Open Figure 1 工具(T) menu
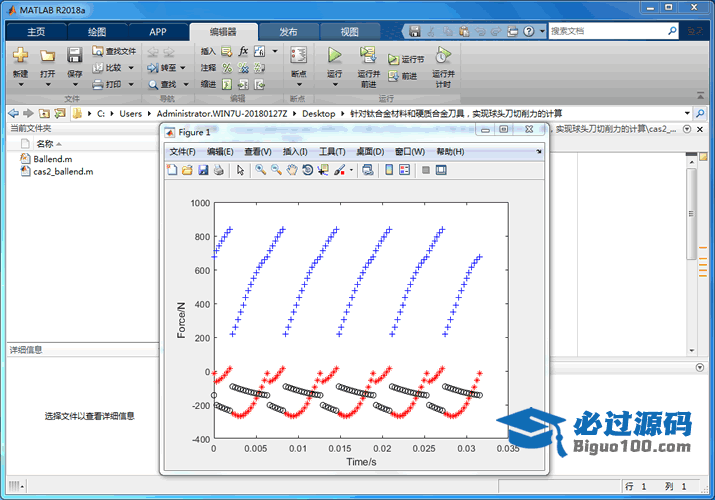The image size is (715, 500). pyautogui.click(x=332, y=152)
